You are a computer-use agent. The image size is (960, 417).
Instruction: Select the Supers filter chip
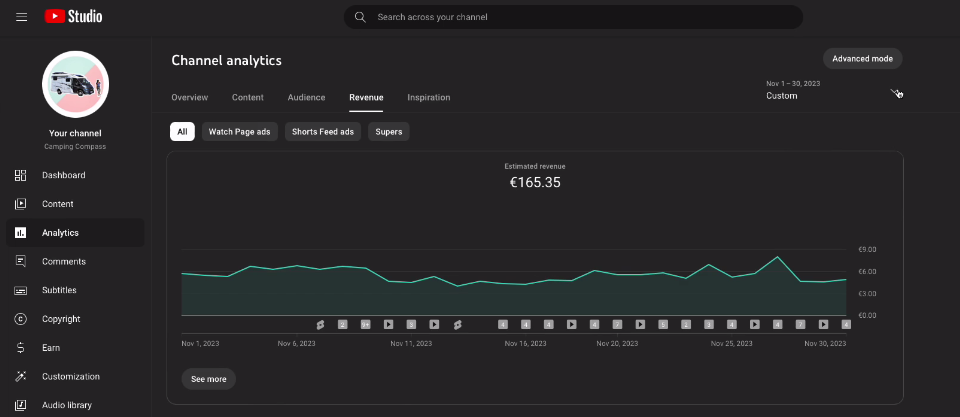[x=389, y=132]
